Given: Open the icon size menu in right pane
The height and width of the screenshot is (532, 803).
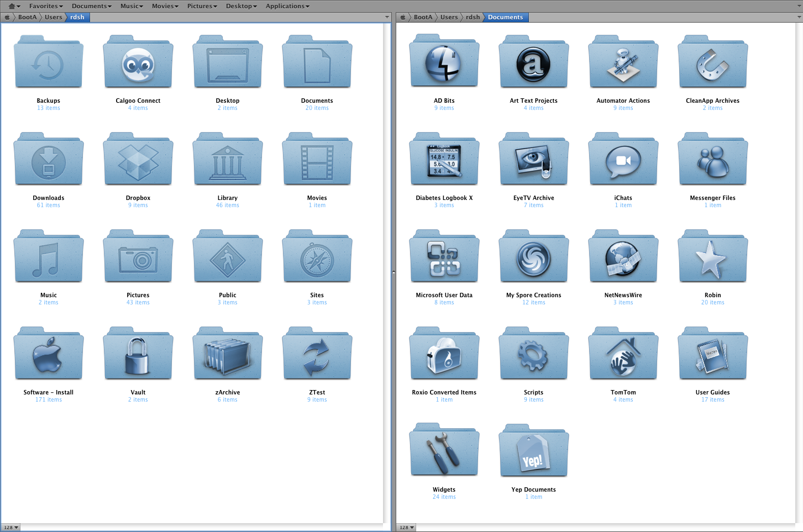Looking at the screenshot, I should point(406,527).
